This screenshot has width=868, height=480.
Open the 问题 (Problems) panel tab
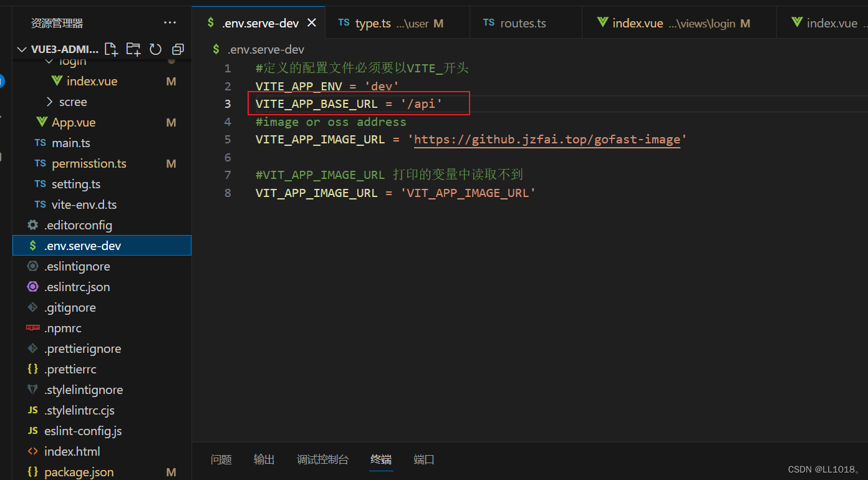point(221,459)
